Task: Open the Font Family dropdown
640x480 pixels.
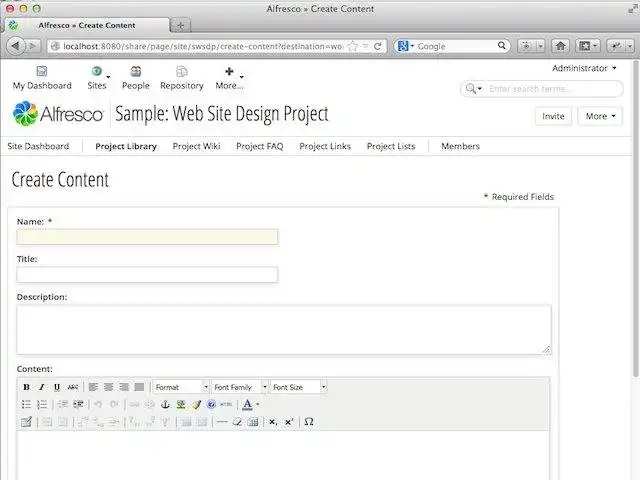Action: point(240,387)
